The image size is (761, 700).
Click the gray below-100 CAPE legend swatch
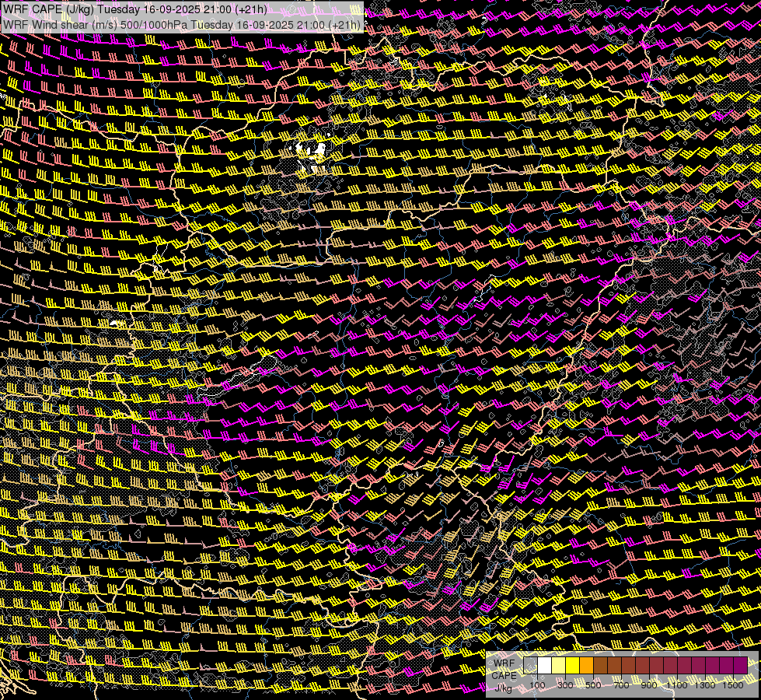pos(530,666)
